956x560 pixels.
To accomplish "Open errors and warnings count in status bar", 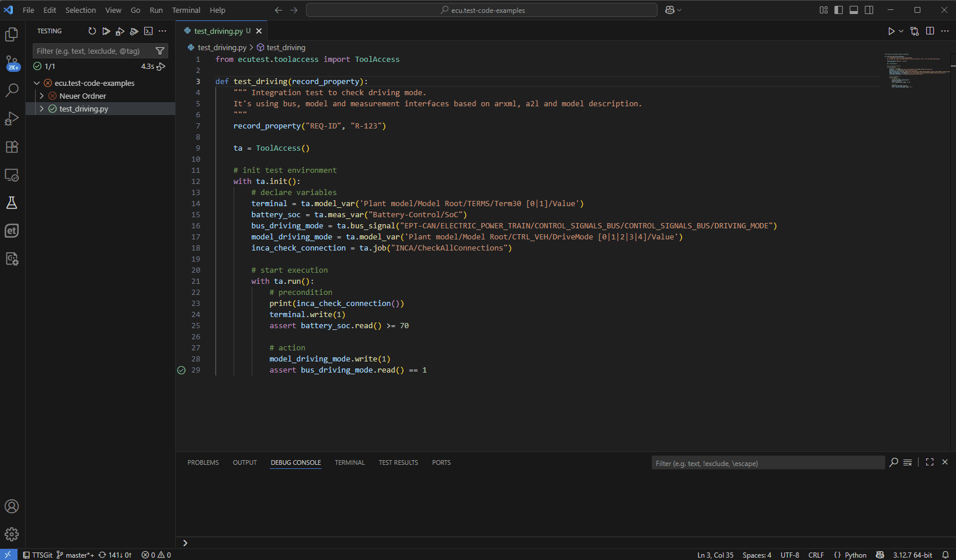I will (156, 555).
